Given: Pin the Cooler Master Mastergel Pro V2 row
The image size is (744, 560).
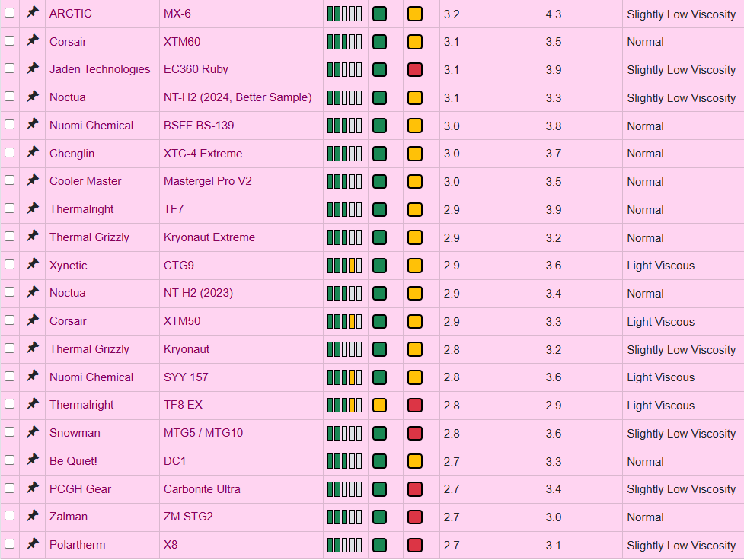Looking at the screenshot, I should [32, 180].
